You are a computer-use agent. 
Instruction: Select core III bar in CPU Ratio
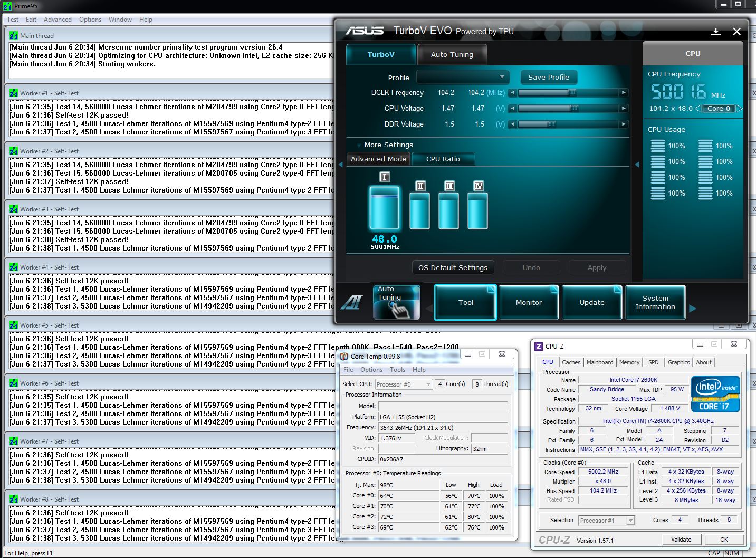coord(449,210)
